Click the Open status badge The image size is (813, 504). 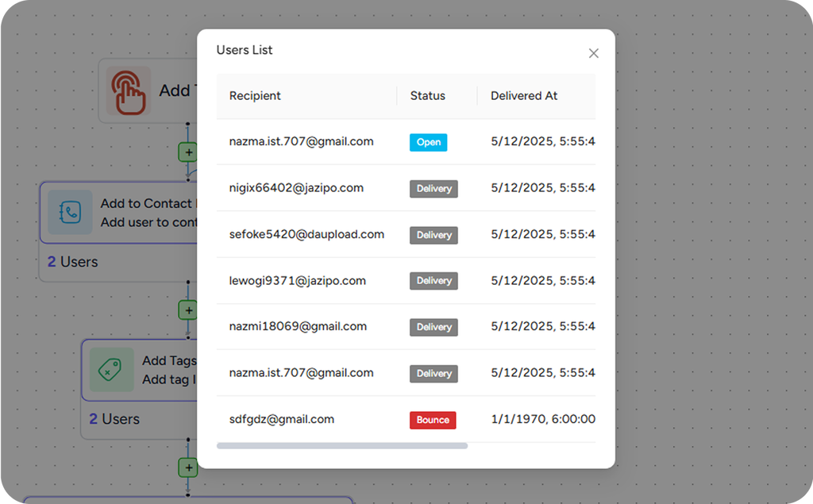(x=428, y=142)
